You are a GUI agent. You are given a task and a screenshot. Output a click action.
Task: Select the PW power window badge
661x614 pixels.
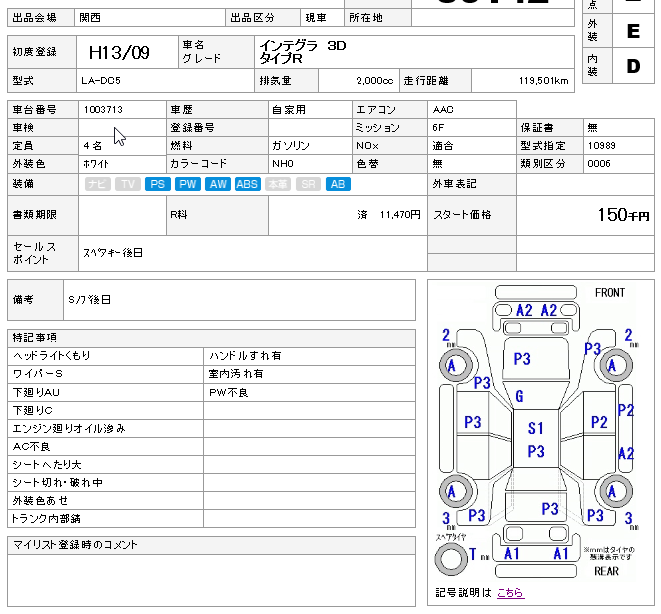[x=187, y=184]
